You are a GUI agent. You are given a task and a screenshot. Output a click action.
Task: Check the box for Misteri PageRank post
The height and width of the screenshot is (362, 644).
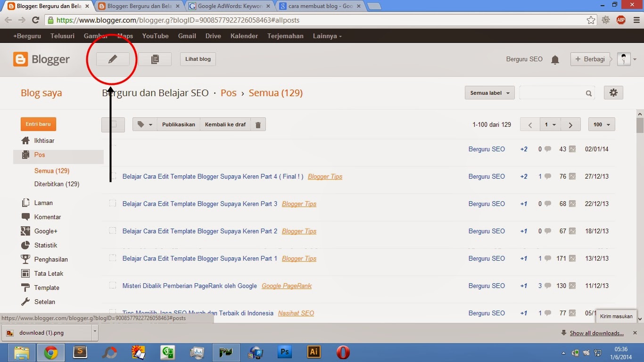(113, 286)
